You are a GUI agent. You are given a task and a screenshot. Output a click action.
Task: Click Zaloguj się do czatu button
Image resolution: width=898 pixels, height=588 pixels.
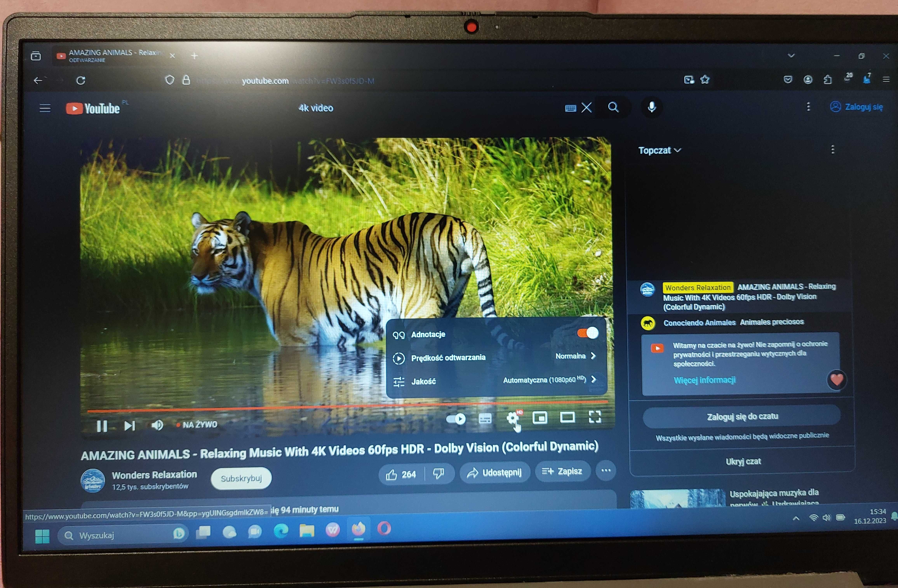[x=742, y=416]
